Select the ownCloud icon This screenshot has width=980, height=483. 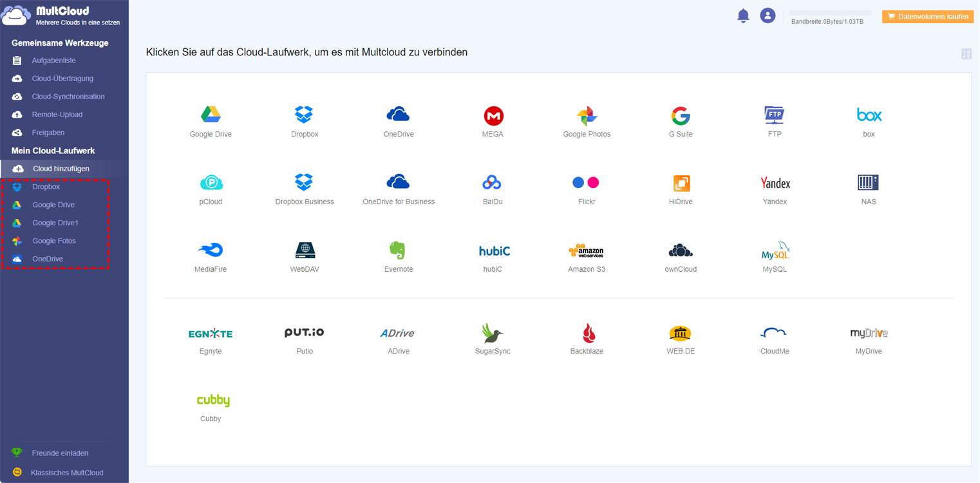click(681, 250)
